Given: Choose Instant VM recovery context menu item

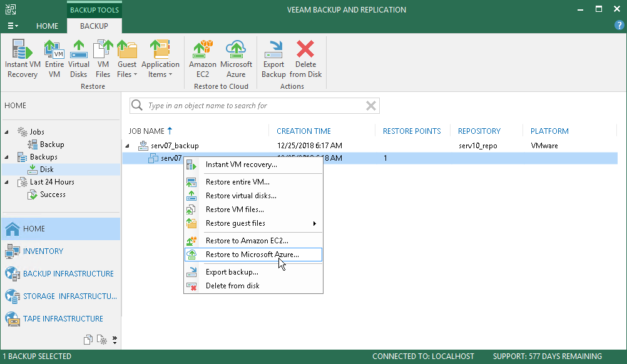Looking at the screenshot, I should coord(253,164).
